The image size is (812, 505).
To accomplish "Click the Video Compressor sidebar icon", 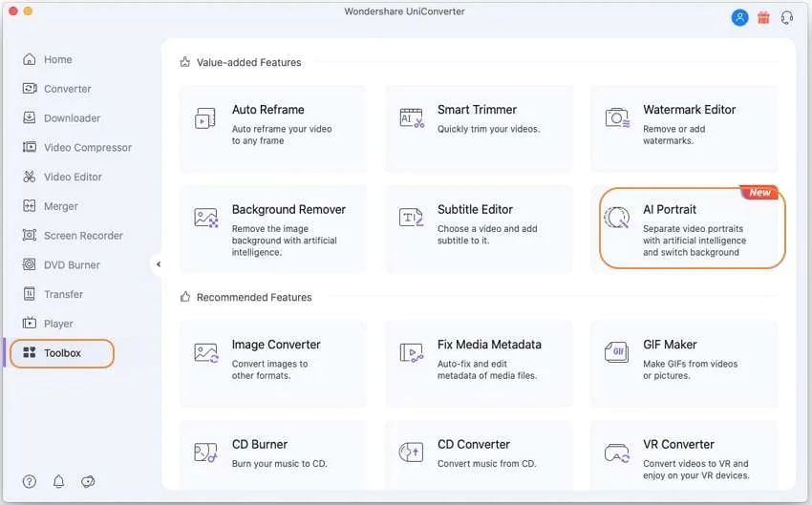I will pos(30,147).
